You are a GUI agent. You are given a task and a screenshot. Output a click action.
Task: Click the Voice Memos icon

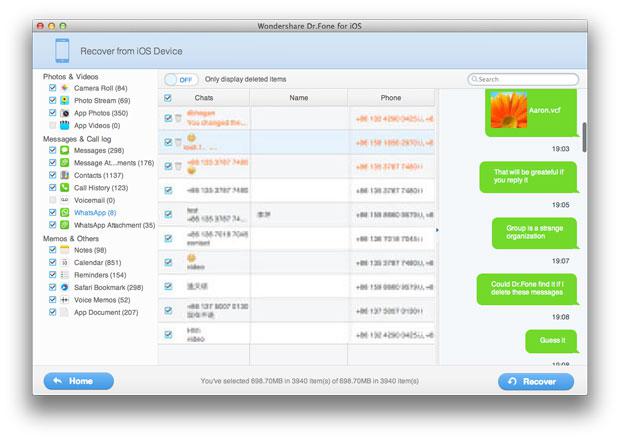click(x=64, y=300)
